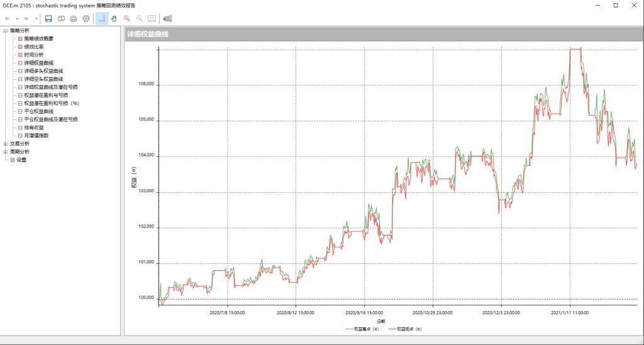Click the 2020/10/29 23:00:00 date label

click(433, 313)
